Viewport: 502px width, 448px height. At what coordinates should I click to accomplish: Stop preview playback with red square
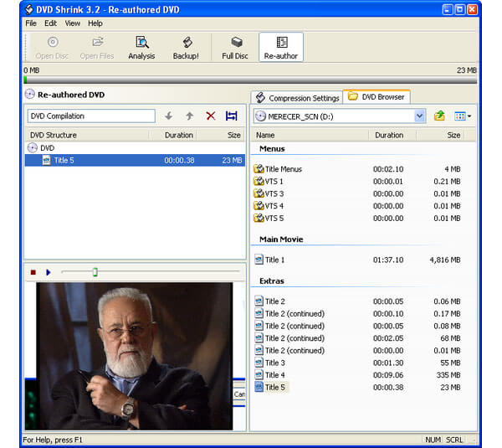[33, 272]
